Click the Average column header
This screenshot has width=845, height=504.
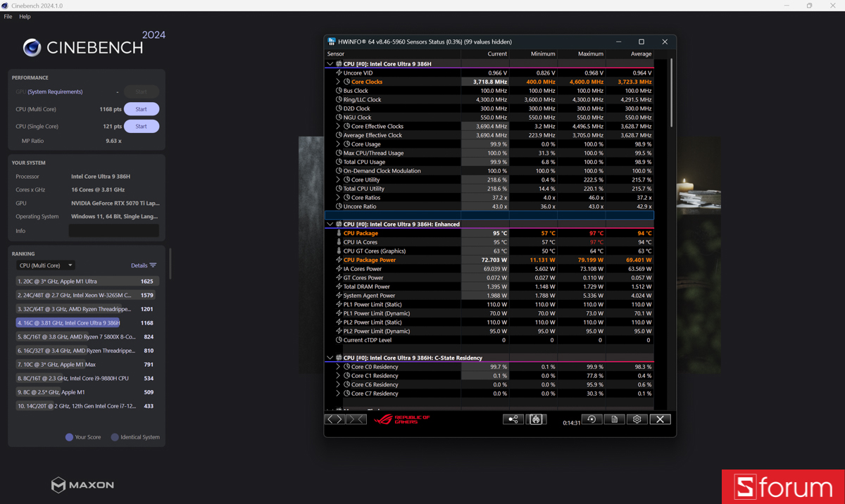[630, 54]
